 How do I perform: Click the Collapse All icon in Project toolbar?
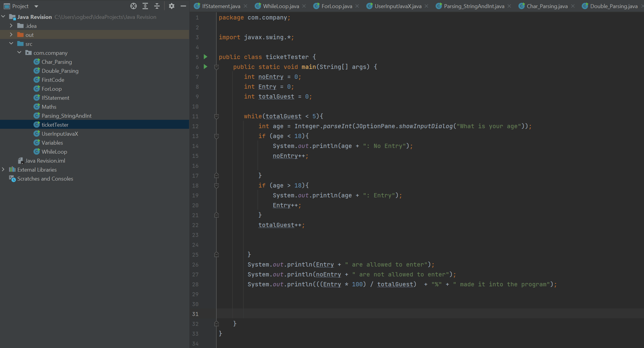[x=157, y=6]
